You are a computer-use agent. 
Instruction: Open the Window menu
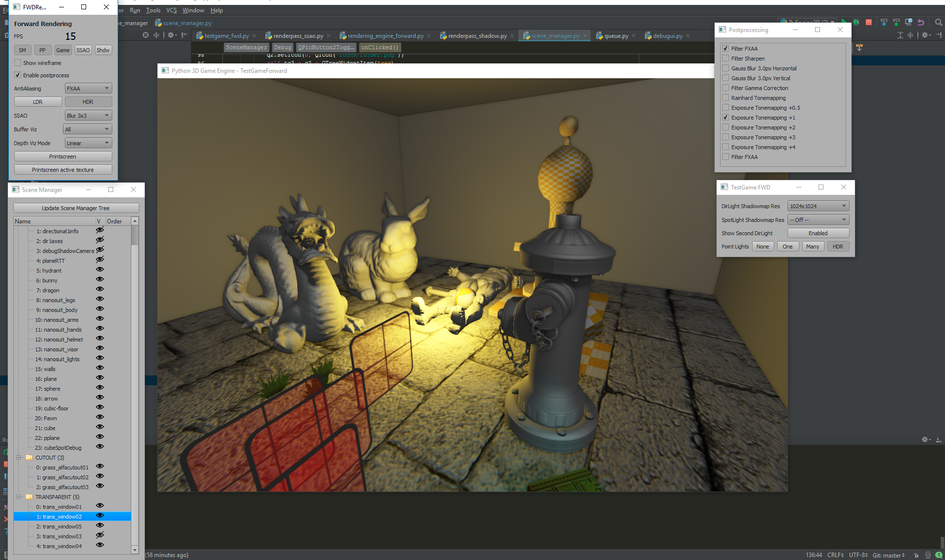[x=193, y=10]
